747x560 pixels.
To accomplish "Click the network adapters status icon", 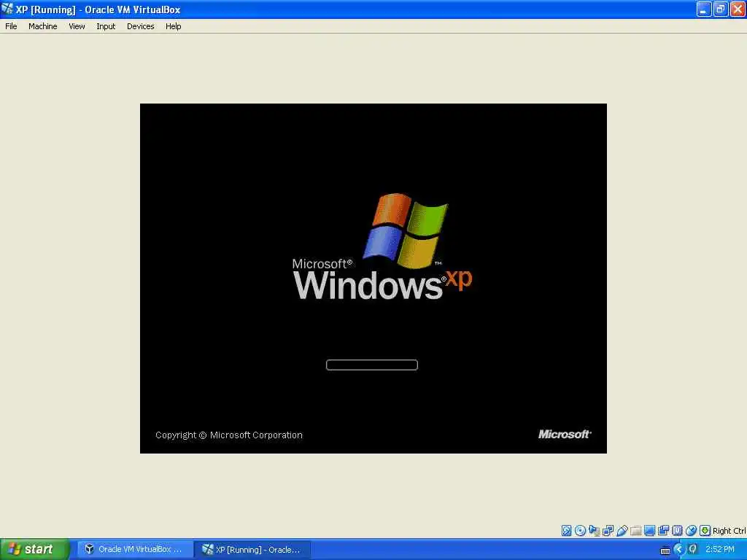I will (608, 531).
